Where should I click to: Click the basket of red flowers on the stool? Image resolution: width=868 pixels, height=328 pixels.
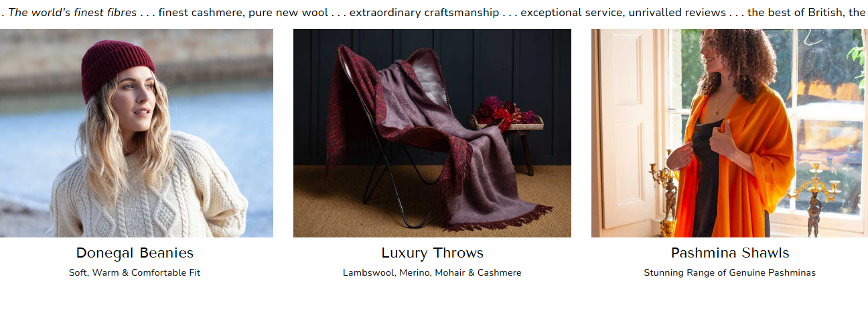point(506,113)
